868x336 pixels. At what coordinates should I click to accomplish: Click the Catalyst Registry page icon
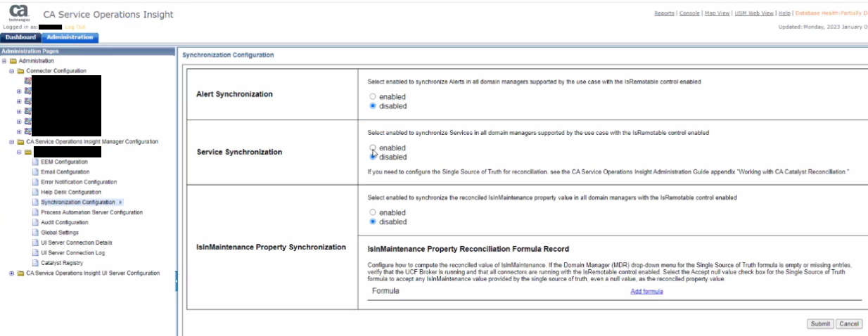coord(35,263)
